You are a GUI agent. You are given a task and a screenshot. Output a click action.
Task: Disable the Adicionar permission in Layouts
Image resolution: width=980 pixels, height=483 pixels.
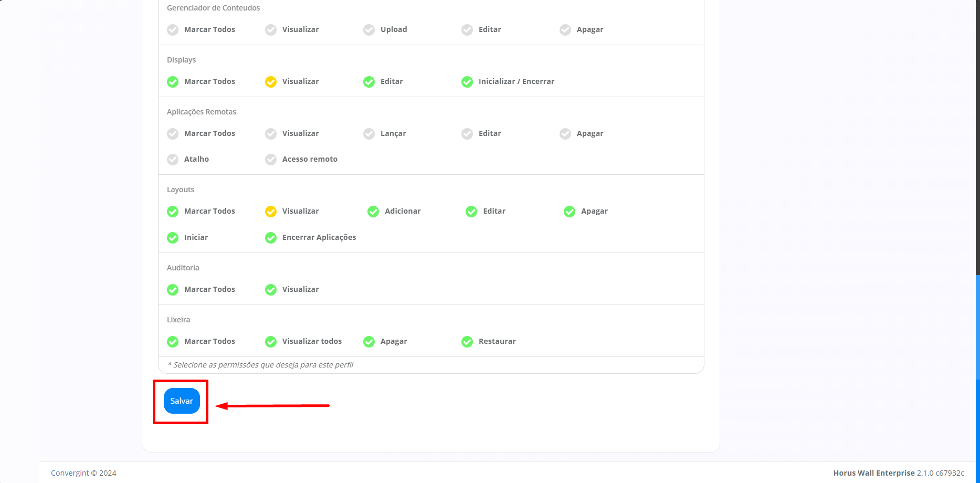(x=373, y=211)
